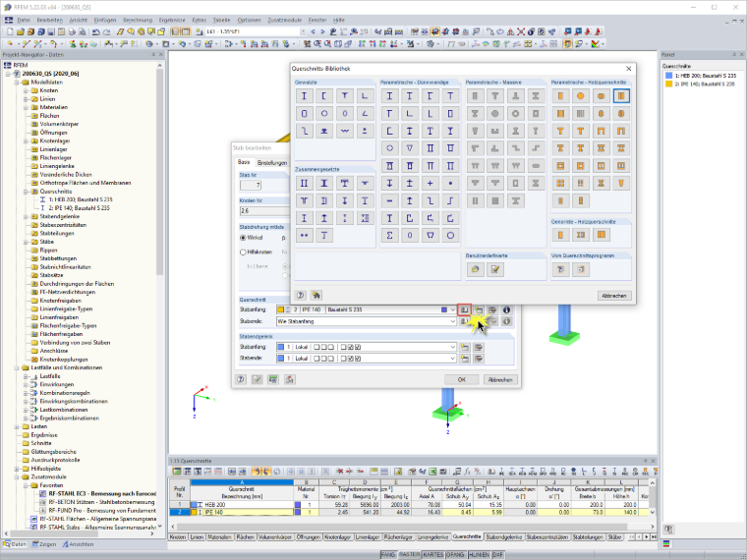Image resolution: width=747 pixels, height=560 pixels.
Task: Click Abbrechen in Querschnitts-Bibliothek
Action: coord(614,296)
